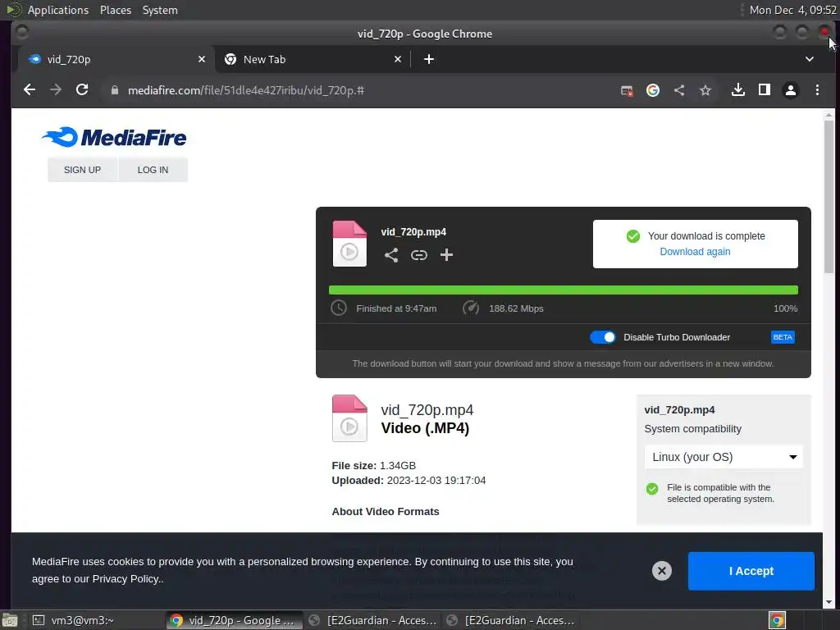This screenshot has width=840, height=630.
Task: Open the System menu
Action: (x=160, y=10)
